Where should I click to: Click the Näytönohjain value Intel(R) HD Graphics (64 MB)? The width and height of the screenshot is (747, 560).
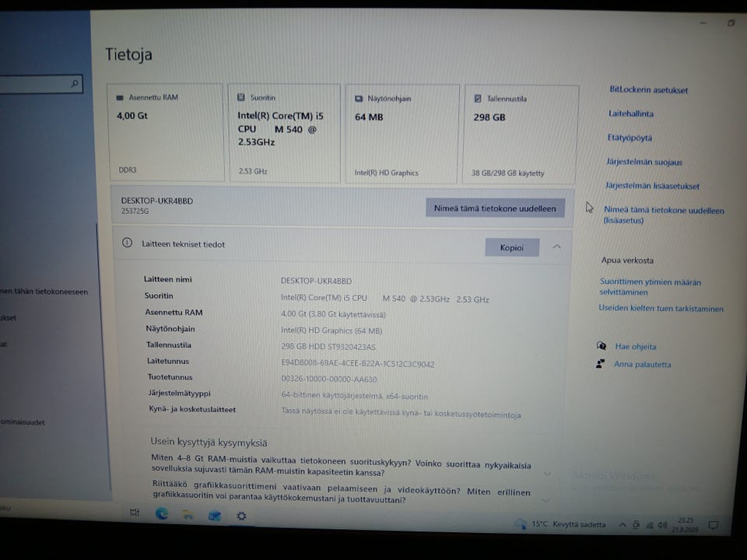pyautogui.click(x=331, y=331)
